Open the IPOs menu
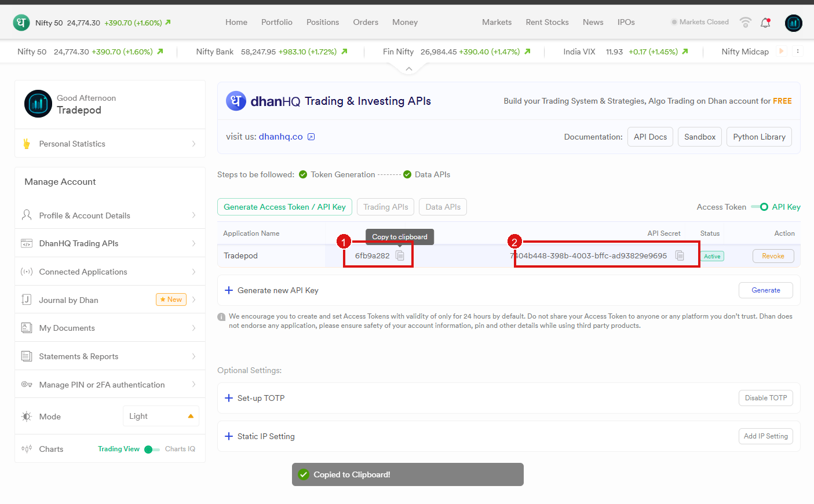 [x=626, y=23]
